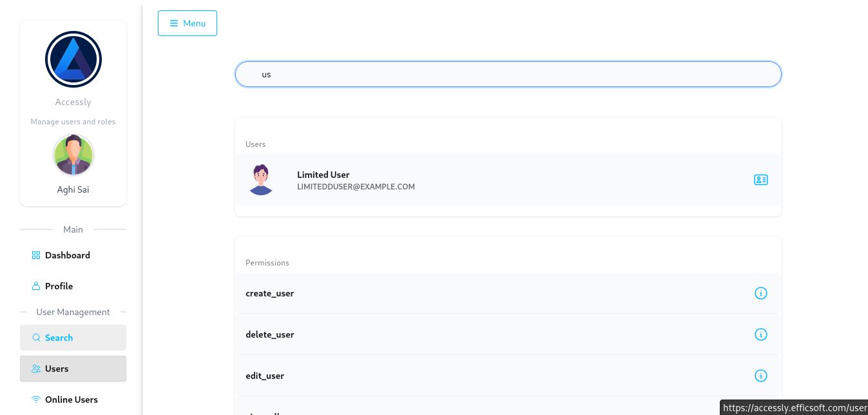This screenshot has width=868, height=415.
Task: Show info for delete_user permission
Action: pyautogui.click(x=760, y=334)
